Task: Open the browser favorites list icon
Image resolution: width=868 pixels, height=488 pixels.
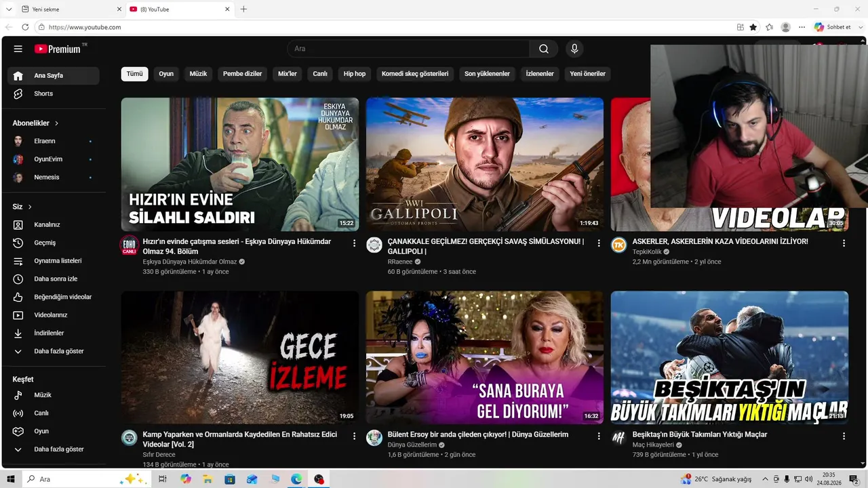Action: click(x=769, y=27)
